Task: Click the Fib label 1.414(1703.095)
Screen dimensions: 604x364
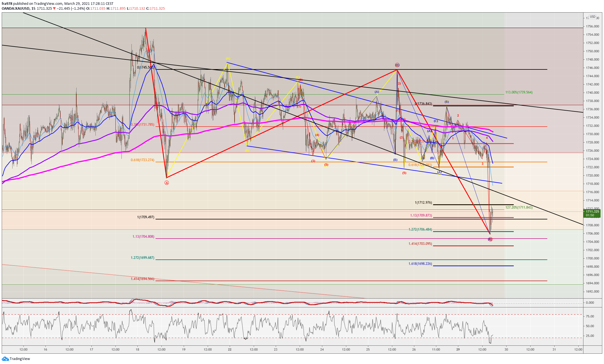Action: click(x=420, y=244)
